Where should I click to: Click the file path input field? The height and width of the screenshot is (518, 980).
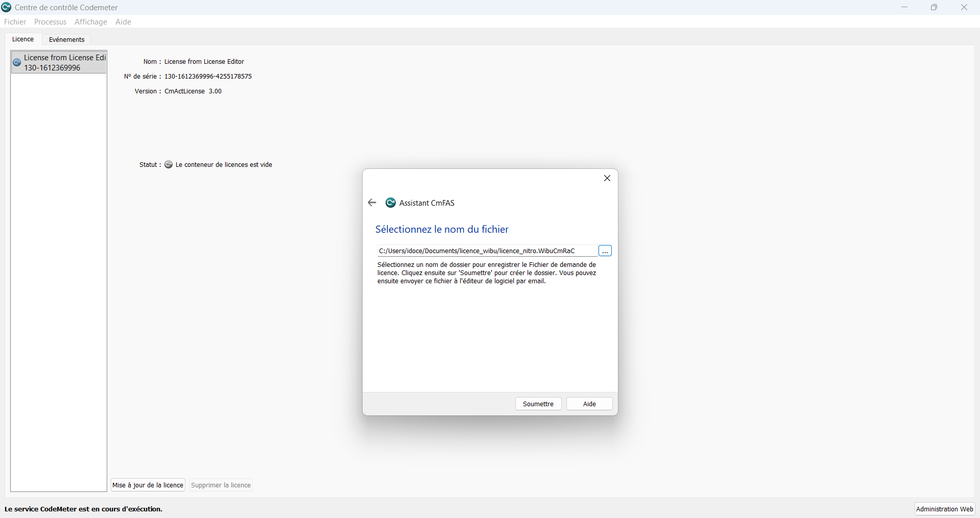tap(487, 251)
